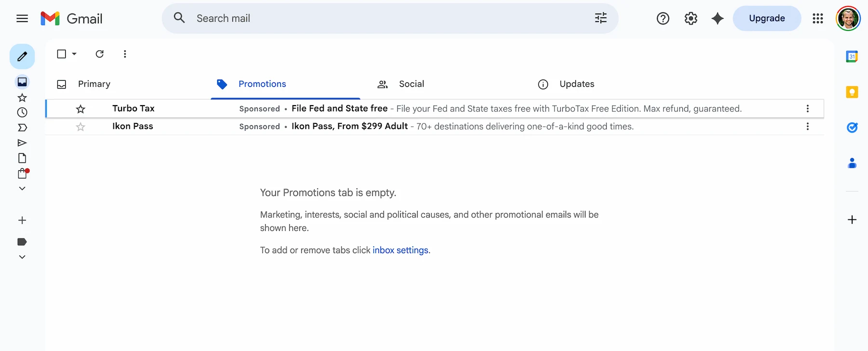Open Sent mail icon in sidebar
Image resolution: width=868 pixels, height=351 pixels.
pos(22,143)
